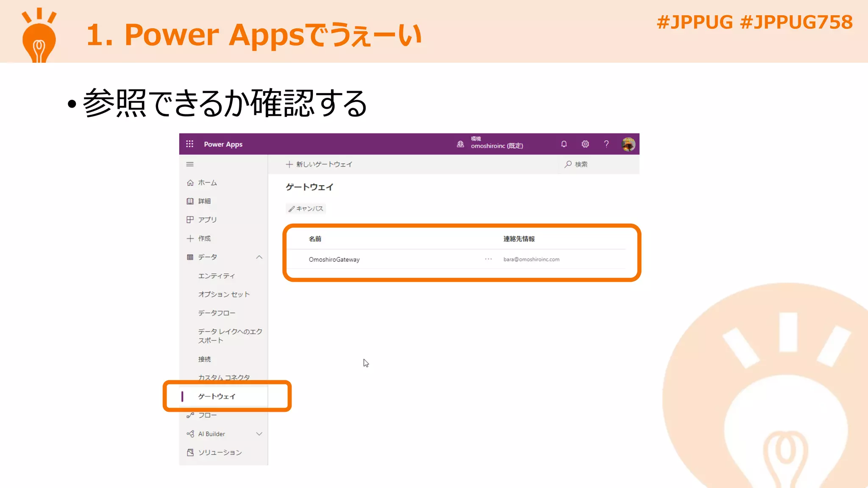Open OmoshiroGateway row ellipsis menu
The height and width of the screenshot is (488, 868).
click(488, 259)
